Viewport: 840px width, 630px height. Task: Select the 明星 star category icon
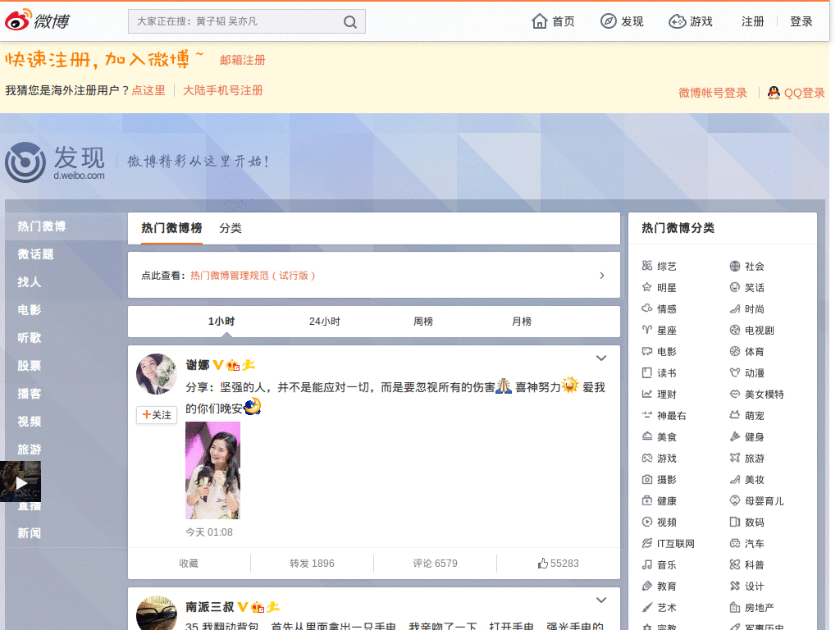point(647,287)
